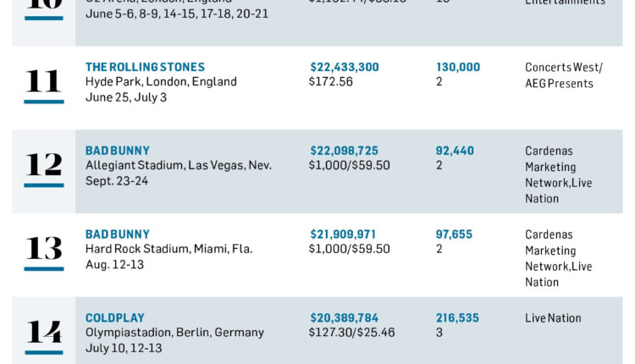Click the $21,909,971 gross figure
The height and width of the screenshot is (364, 635).
point(344,234)
